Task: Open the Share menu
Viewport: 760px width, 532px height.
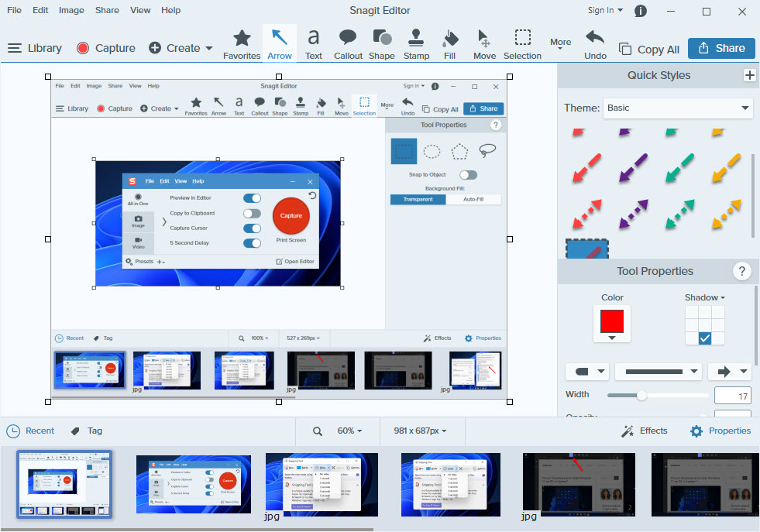Action: [107, 10]
